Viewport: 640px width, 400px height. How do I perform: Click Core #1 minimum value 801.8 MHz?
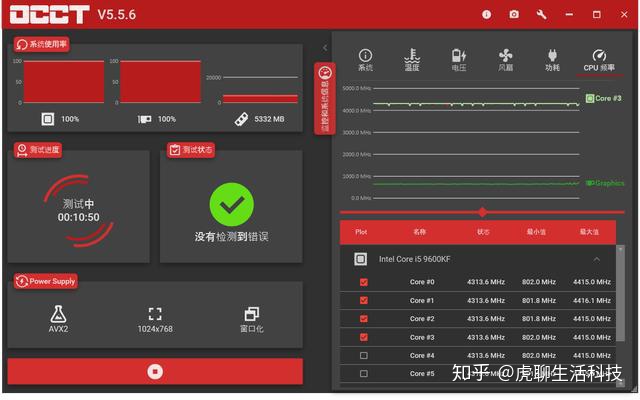tap(538, 300)
